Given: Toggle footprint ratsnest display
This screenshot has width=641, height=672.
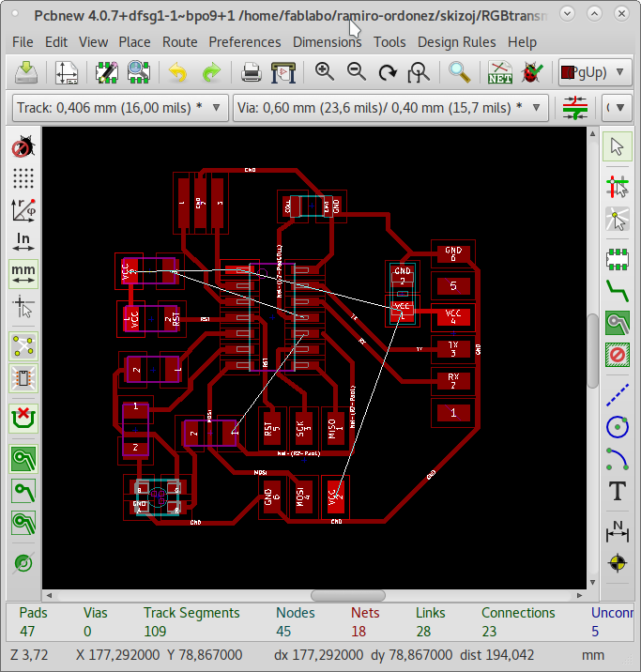Looking at the screenshot, I should point(23,378).
